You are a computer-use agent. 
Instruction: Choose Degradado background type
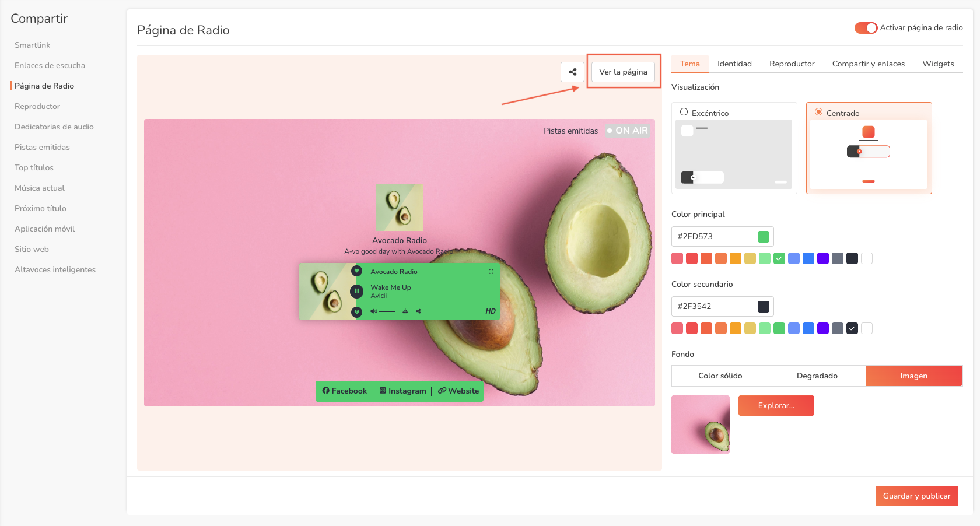(817, 376)
